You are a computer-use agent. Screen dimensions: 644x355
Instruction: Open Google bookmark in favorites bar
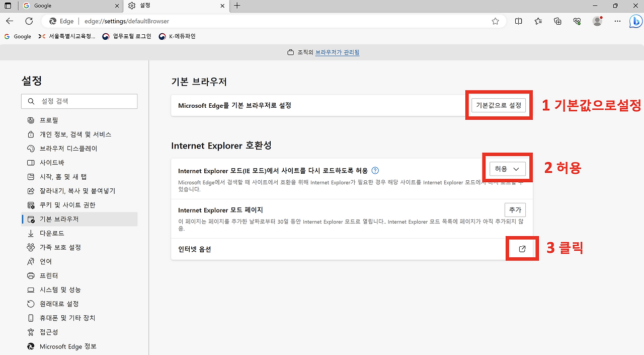pos(18,36)
